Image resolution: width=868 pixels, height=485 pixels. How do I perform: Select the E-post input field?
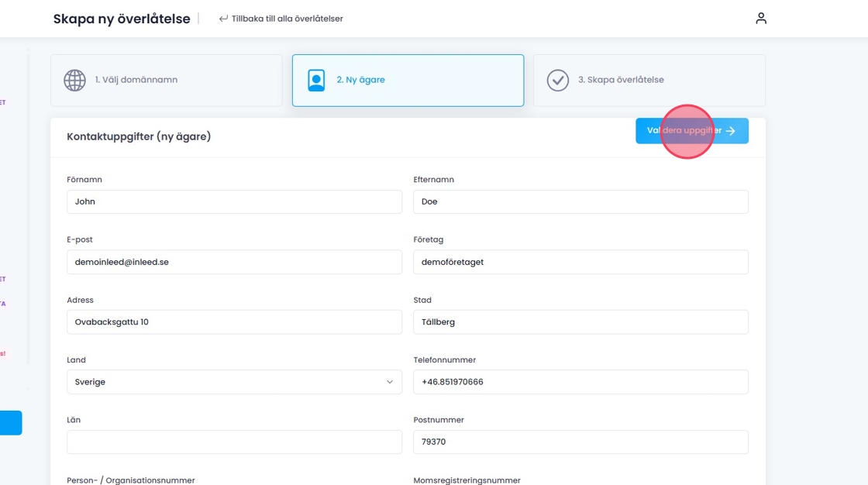click(x=234, y=262)
